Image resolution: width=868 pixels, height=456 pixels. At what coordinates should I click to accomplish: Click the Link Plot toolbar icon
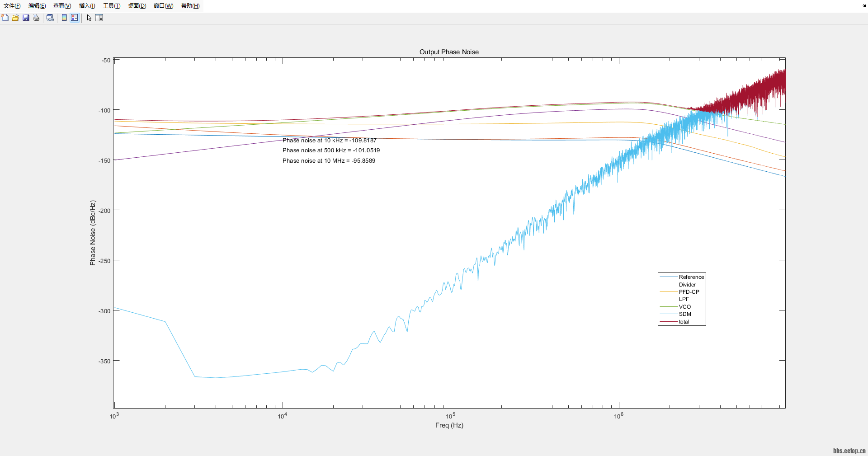(x=50, y=18)
